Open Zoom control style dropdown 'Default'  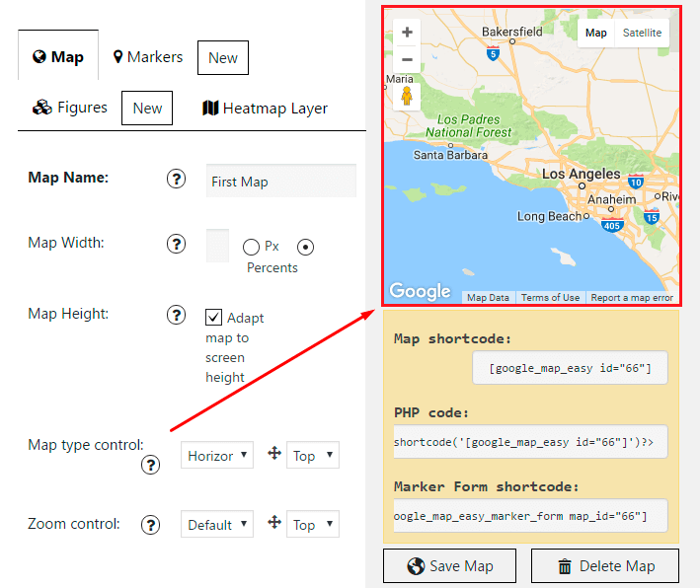(x=217, y=524)
